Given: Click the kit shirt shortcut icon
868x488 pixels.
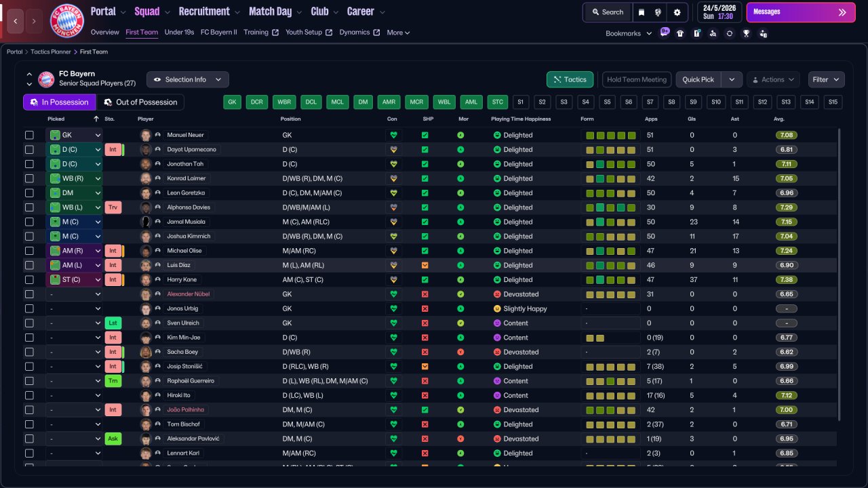Looking at the screenshot, I should click(x=680, y=33).
